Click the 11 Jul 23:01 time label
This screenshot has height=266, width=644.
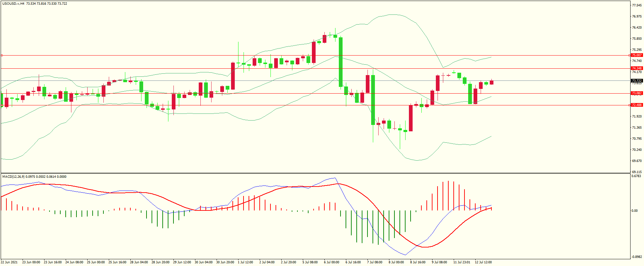(x=462, y=262)
